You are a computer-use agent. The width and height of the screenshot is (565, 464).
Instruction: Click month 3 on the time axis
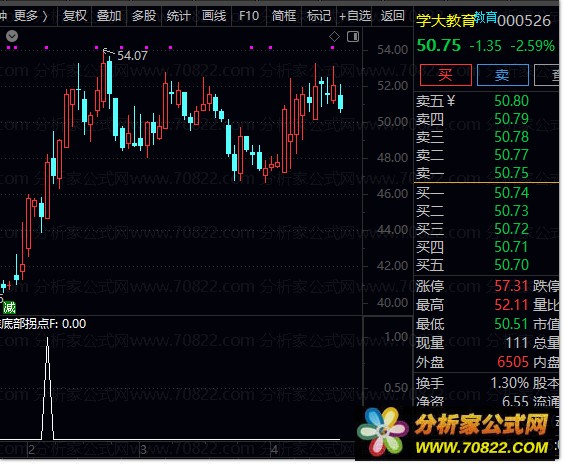[x=143, y=450]
